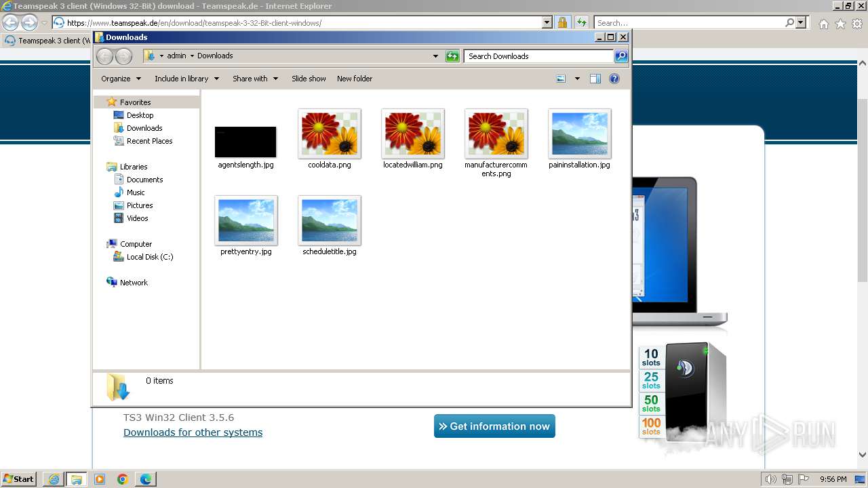Create a New folder

point(355,79)
